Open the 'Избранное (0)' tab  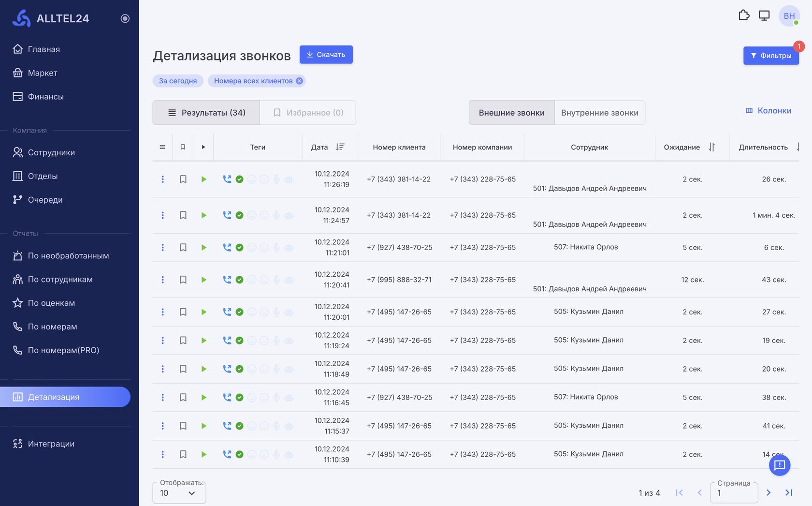tap(308, 113)
